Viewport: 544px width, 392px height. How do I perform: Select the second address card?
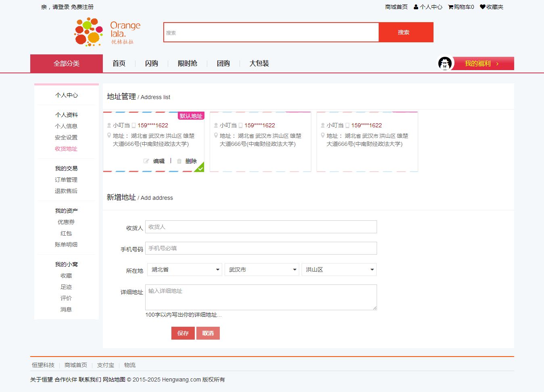pyautogui.click(x=261, y=142)
